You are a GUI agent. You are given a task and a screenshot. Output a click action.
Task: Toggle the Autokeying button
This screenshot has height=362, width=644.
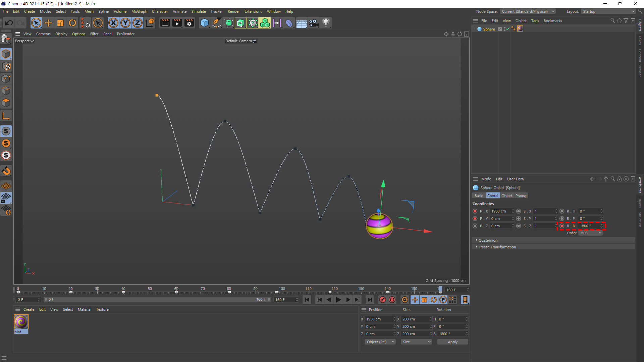click(392, 300)
